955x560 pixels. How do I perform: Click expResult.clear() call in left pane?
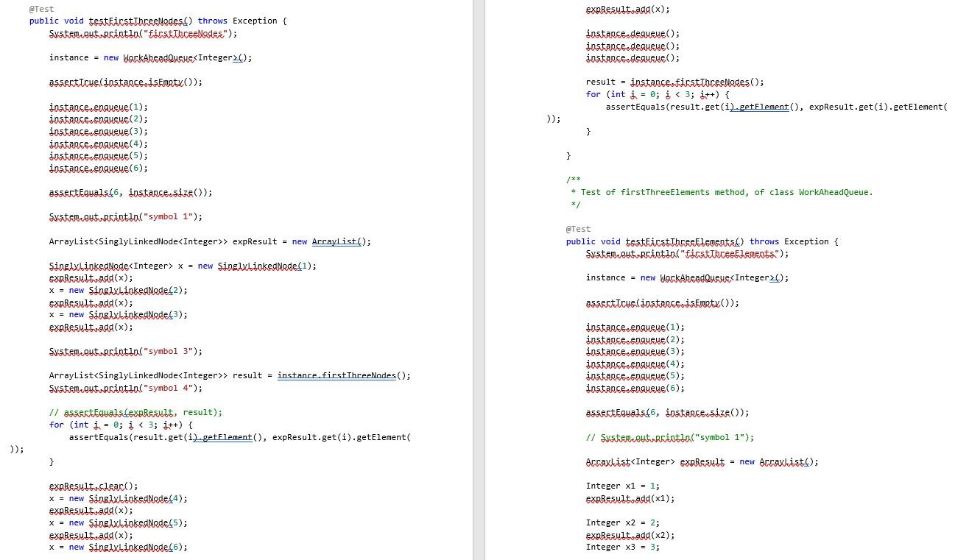(x=88, y=486)
